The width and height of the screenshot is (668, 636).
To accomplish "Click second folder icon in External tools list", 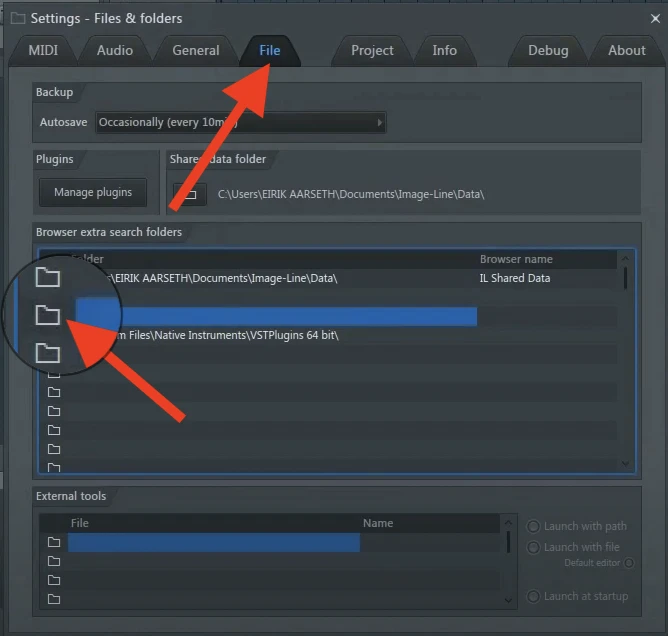I will point(54,562).
